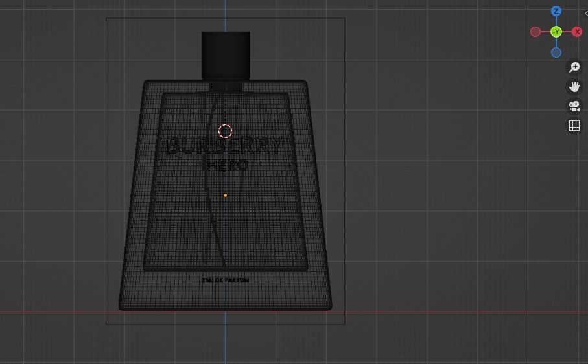
Task: Click the blue Z axis gizmo ball
Action: pyautogui.click(x=556, y=11)
